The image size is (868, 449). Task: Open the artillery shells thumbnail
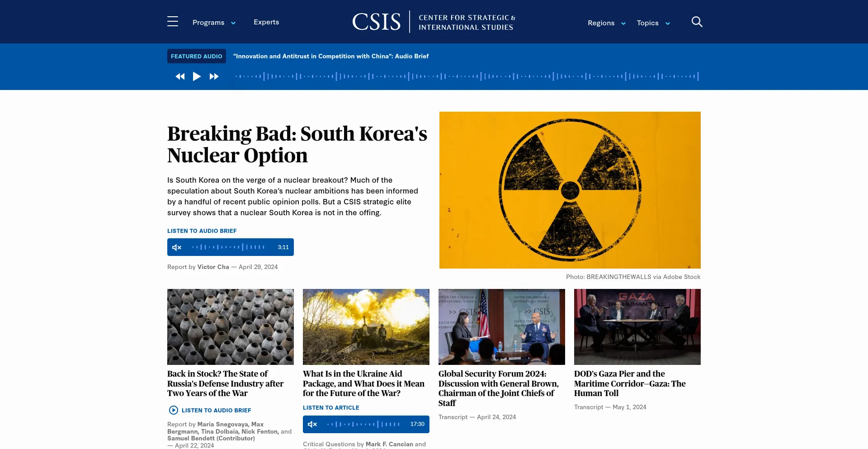231,327
